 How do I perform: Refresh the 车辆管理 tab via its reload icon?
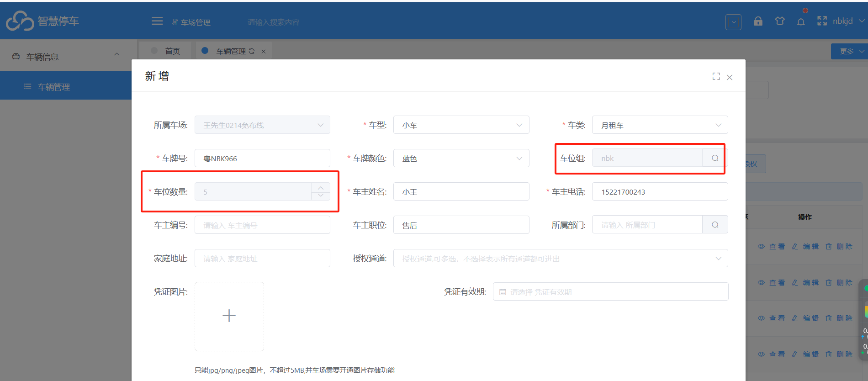[252, 51]
